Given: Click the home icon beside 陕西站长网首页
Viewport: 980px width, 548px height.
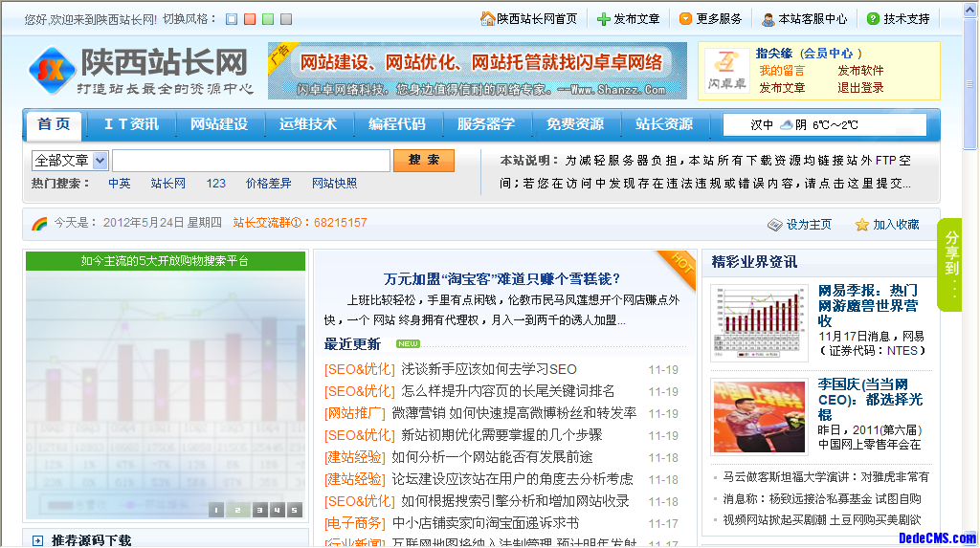Looking at the screenshot, I should pyautogui.click(x=488, y=19).
